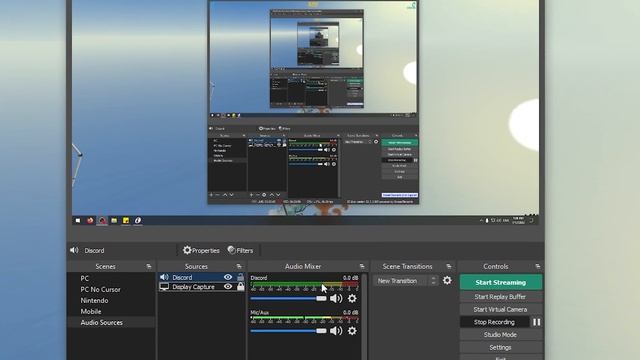Open transition properties gear icon

click(x=447, y=281)
